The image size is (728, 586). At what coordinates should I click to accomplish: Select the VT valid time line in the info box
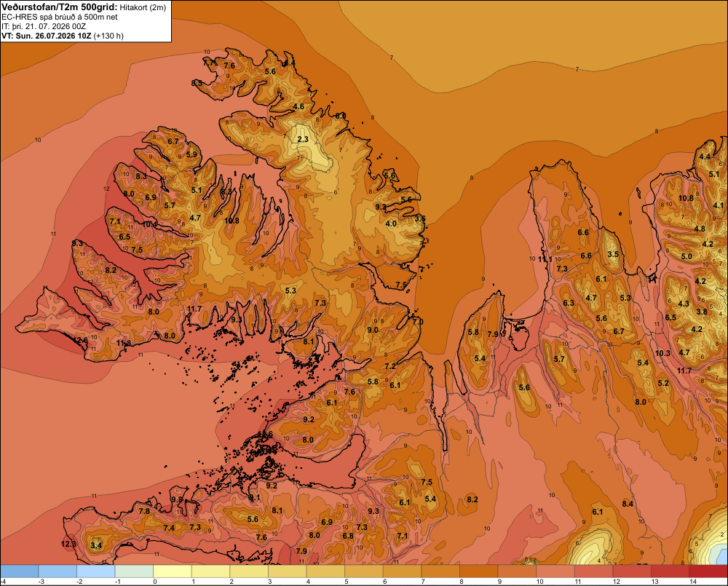[x=62, y=36]
